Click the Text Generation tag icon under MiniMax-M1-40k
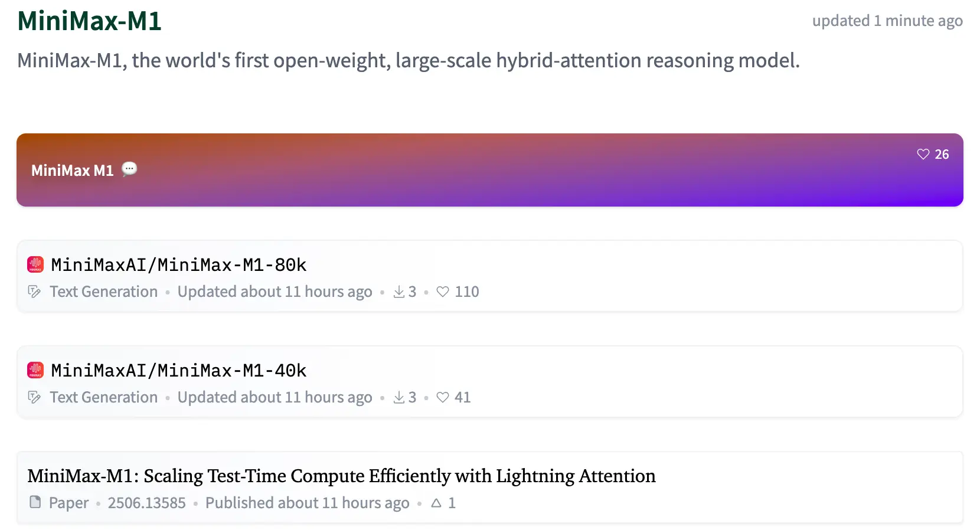 click(x=34, y=397)
